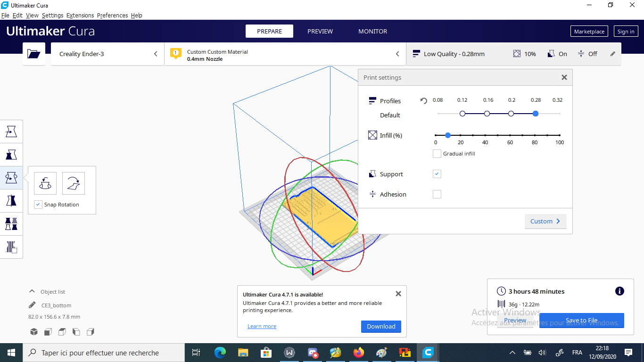Collapse the Creality Ender-3 printer selector
This screenshot has height=362, width=644.
click(x=156, y=54)
